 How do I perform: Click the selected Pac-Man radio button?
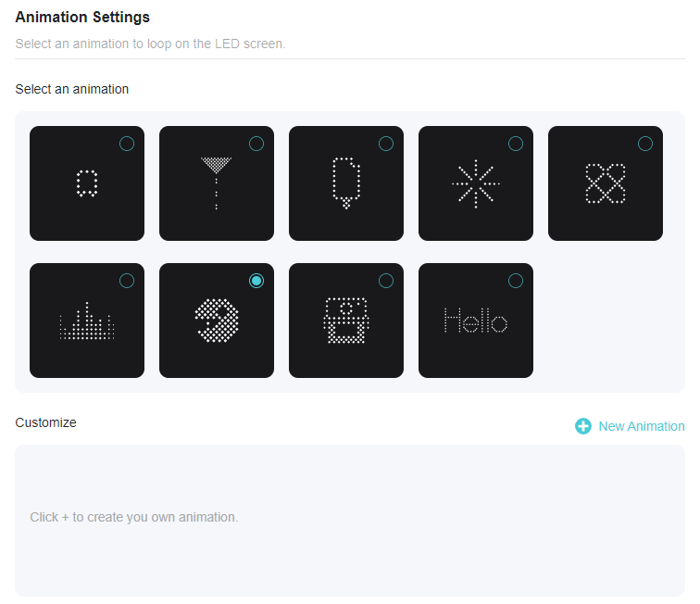click(x=256, y=281)
